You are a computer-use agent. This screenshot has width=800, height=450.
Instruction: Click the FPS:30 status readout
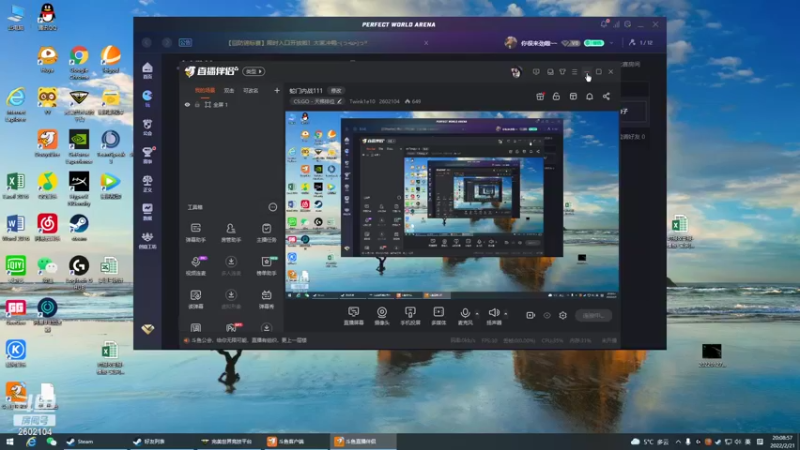[489, 340]
